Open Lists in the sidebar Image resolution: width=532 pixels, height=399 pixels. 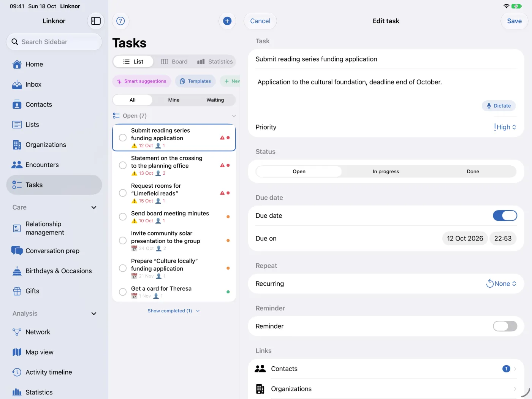[x=54, y=125]
